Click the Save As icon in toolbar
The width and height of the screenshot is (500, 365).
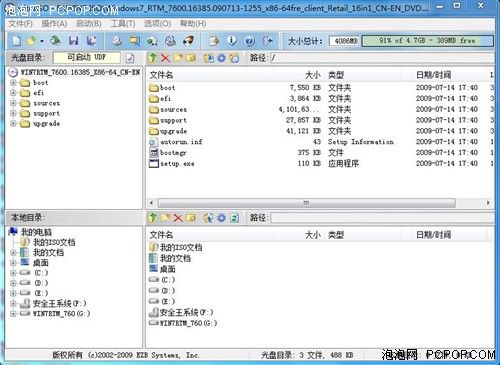pyautogui.click(x=91, y=41)
